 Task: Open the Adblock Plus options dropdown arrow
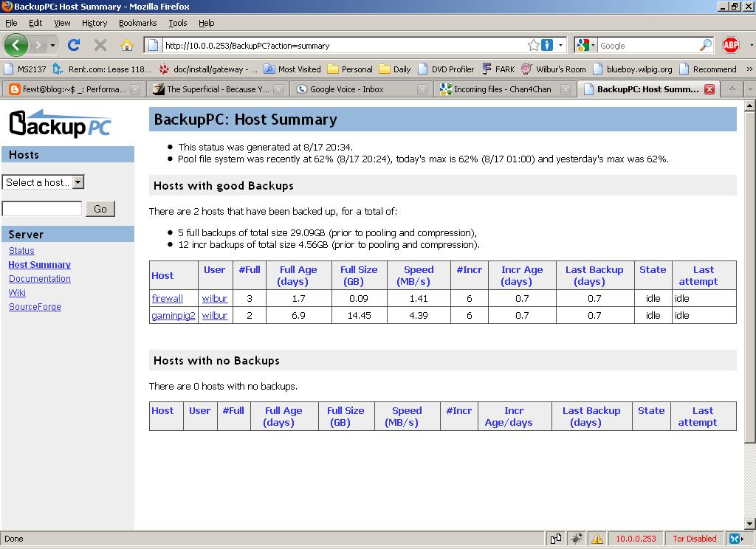(751, 45)
